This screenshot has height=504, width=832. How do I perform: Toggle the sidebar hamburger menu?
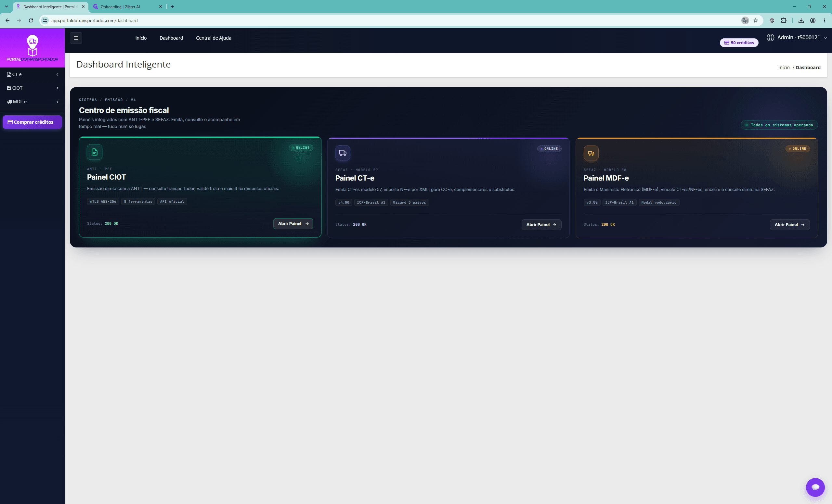pyautogui.click(x=76, y=38)
